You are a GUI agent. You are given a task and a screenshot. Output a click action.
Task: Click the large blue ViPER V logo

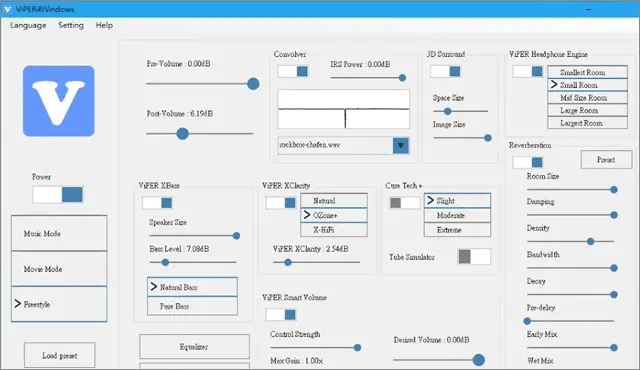(59, 101)
